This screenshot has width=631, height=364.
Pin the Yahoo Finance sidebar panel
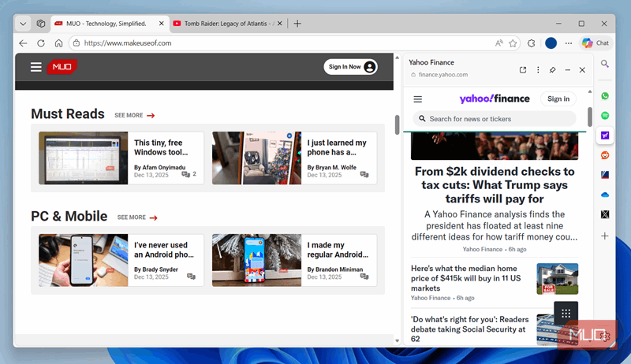(553, 70)
